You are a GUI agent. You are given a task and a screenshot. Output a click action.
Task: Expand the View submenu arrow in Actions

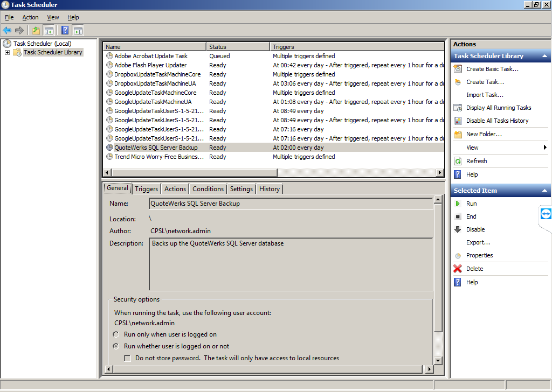click(x=545, y=148)
